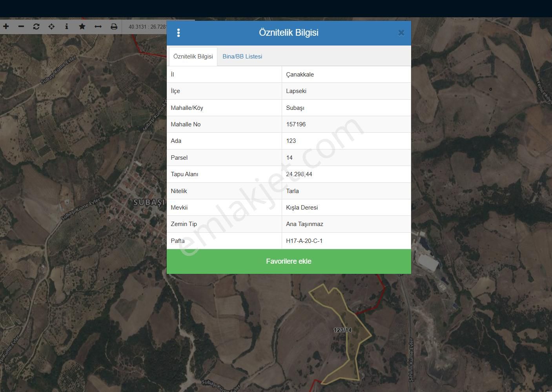Click the 123/14 parcel label on map
The height and width of the screenshot is (392, 552).
point(342,330)
